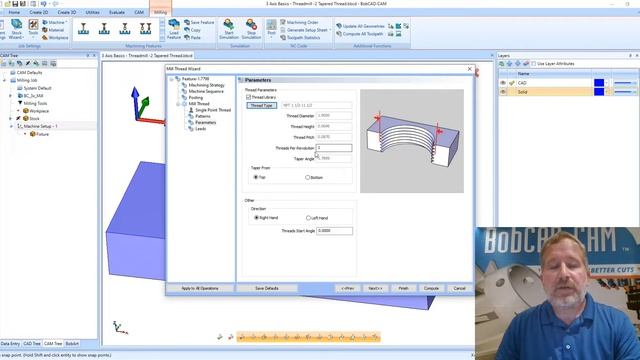Click the Thread Type button

(262, 105)
